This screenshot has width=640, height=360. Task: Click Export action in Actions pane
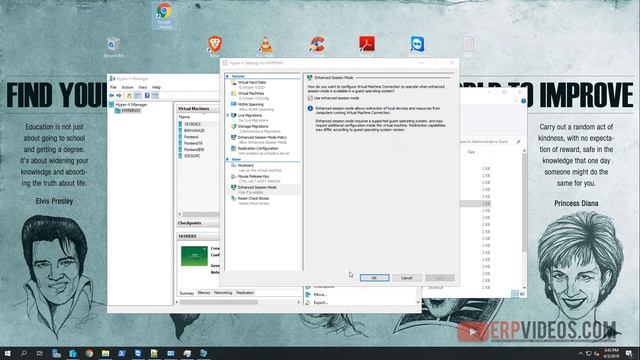[x=321, y=303]
